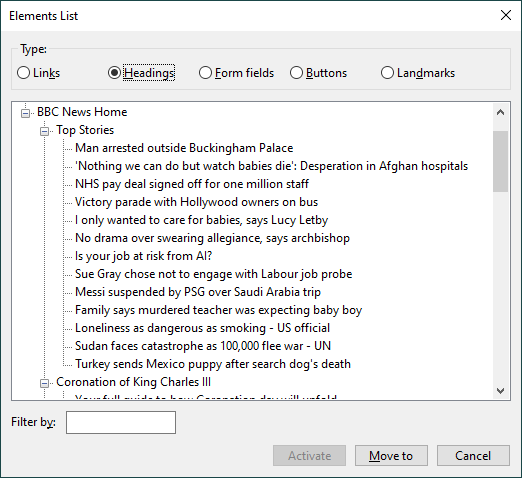Viewport: 522px width, 478px height.
Task: Select 'Is your job at risk from AI?'
Action: coord(143,256)
